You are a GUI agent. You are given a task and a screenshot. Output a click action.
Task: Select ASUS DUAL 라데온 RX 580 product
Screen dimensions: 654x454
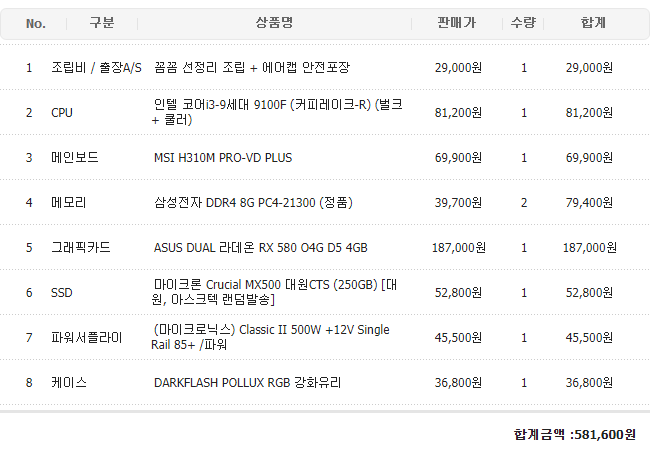pyautogui.click(x=260, y=247)
